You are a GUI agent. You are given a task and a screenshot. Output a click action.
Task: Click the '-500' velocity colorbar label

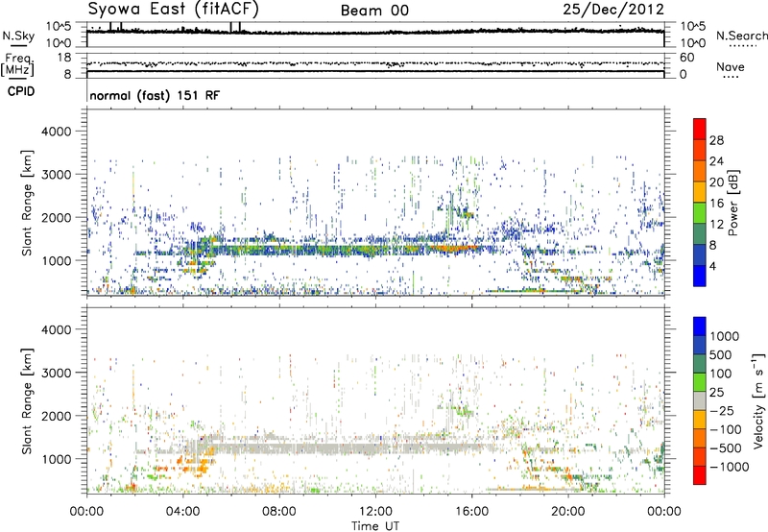click(726, 448)
